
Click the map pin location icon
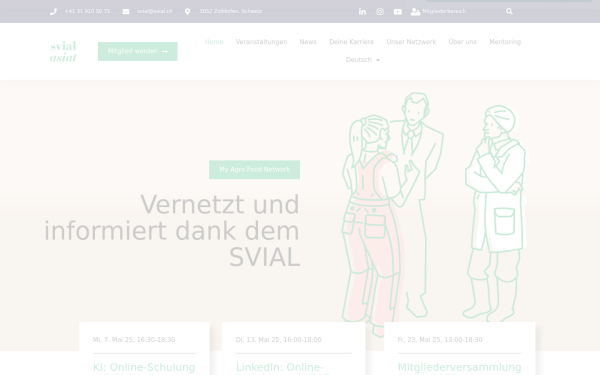coord(188,12)
